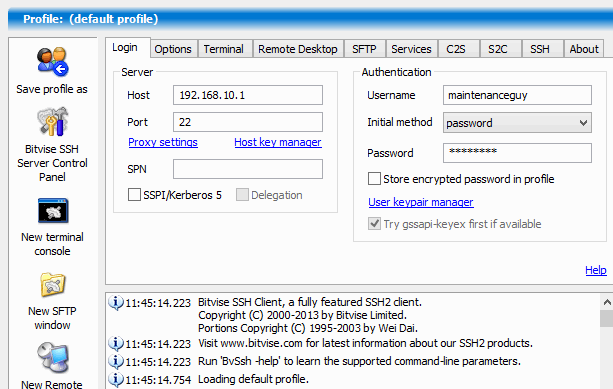Go to the C2S tab
The width and height of the screenshot is (613, 389).
tap(458, 49)
